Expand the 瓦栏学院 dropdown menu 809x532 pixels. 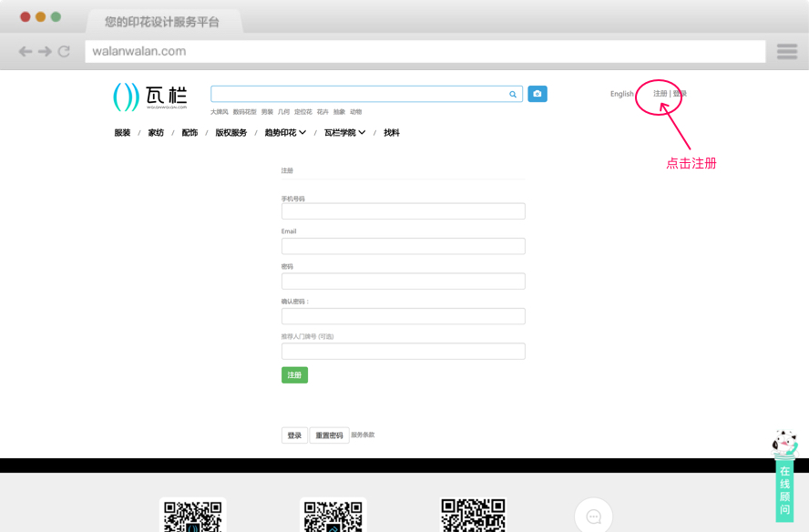pyautogui.click(x=344, y=133)
